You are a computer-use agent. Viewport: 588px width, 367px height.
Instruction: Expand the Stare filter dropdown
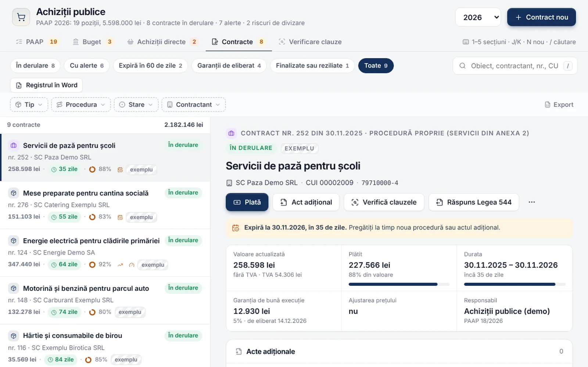click(x=136, y=105)
